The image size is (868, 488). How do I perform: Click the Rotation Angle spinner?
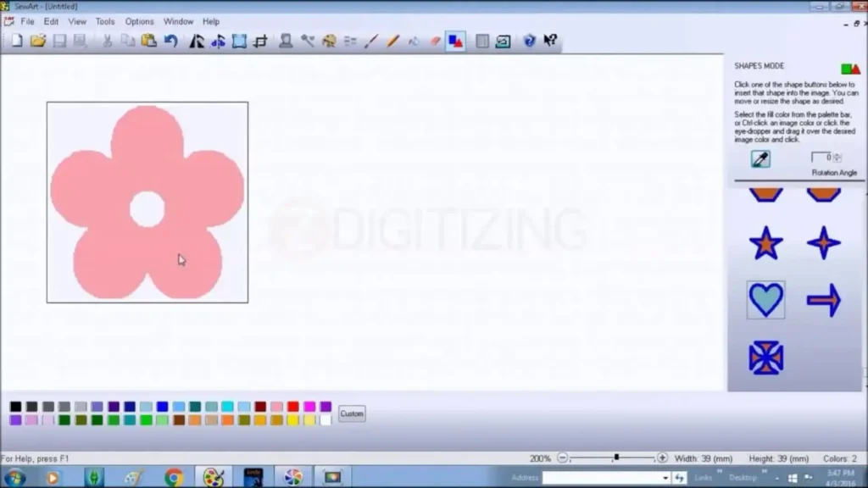(x=837, y=158)
